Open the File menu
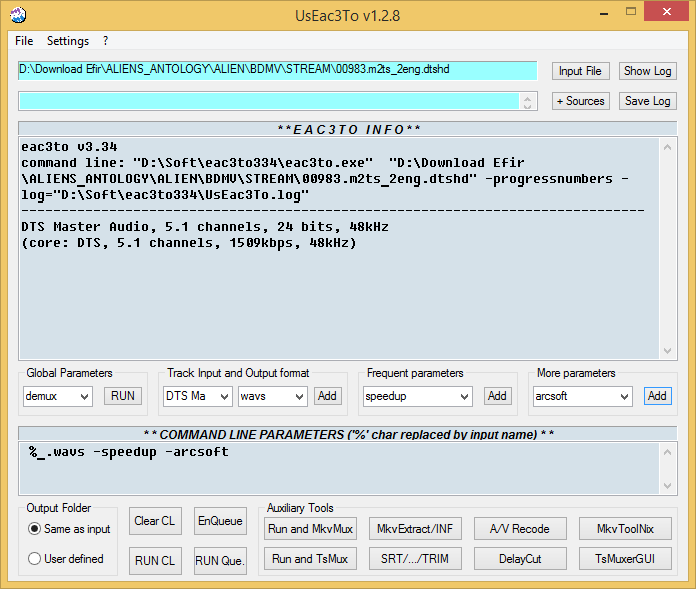 coord(24,41)
